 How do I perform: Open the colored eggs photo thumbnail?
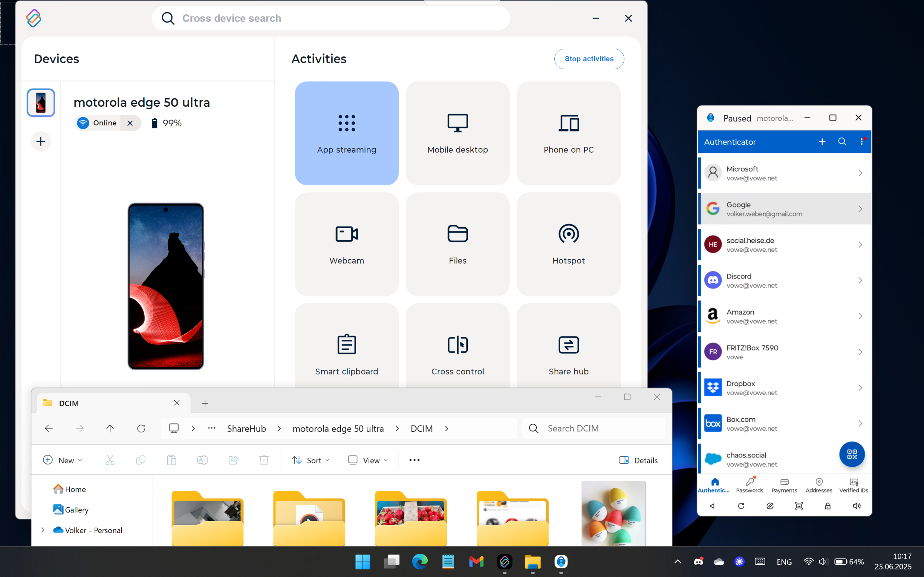click(x=613, y=513)
